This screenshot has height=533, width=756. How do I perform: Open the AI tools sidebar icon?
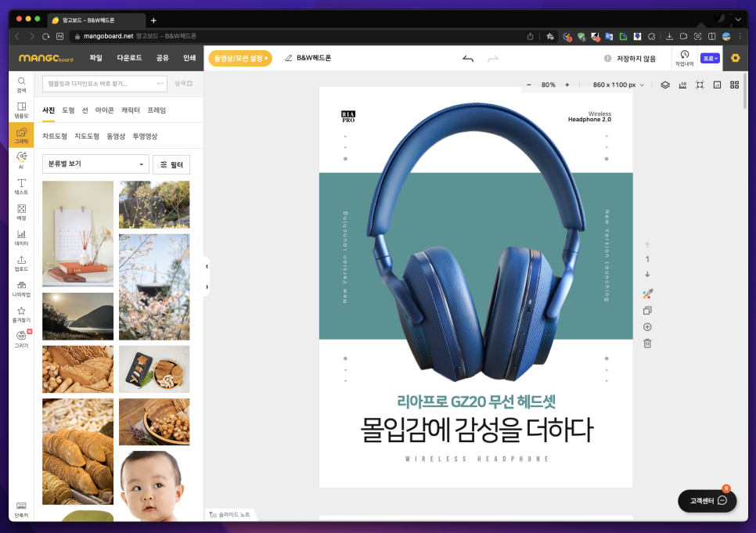[x=21, y=160]
